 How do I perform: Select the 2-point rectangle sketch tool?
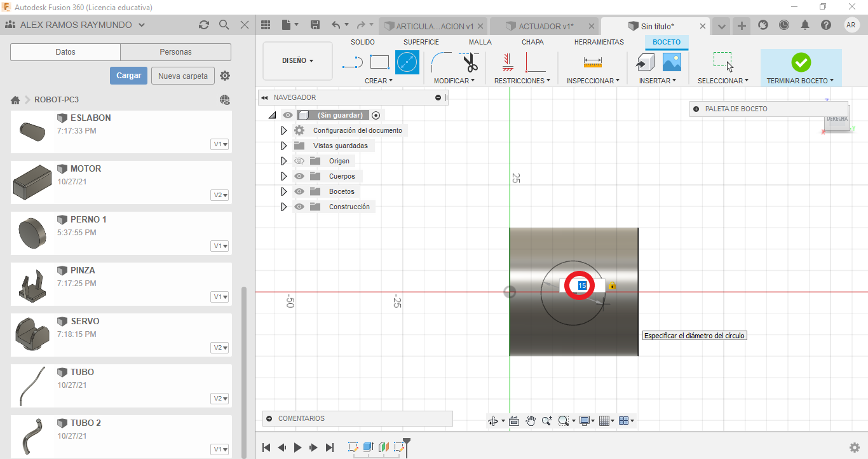[x=379, y=62]
